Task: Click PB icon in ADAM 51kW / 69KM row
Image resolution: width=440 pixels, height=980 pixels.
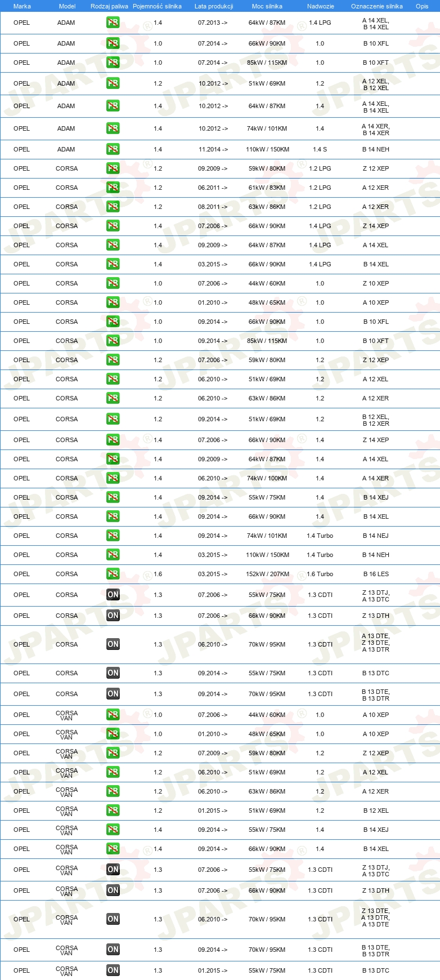Action: pos(113,83)
